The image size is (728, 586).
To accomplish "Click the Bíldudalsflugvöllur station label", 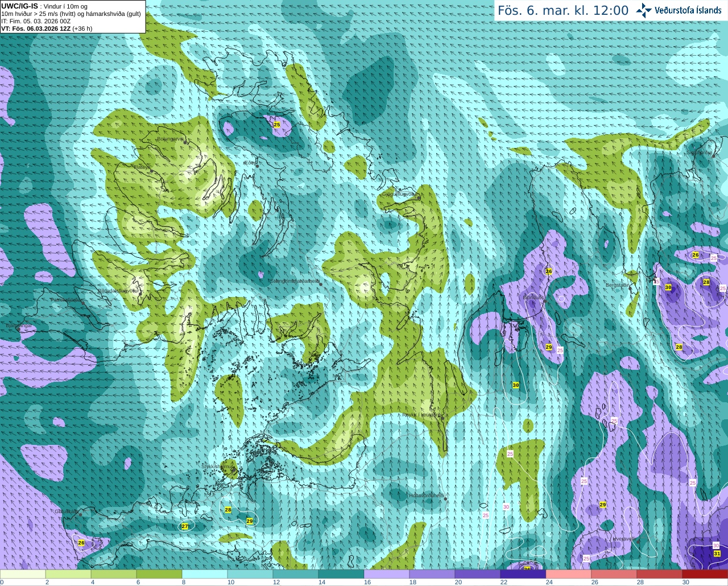I will click(x=119, y=291).
